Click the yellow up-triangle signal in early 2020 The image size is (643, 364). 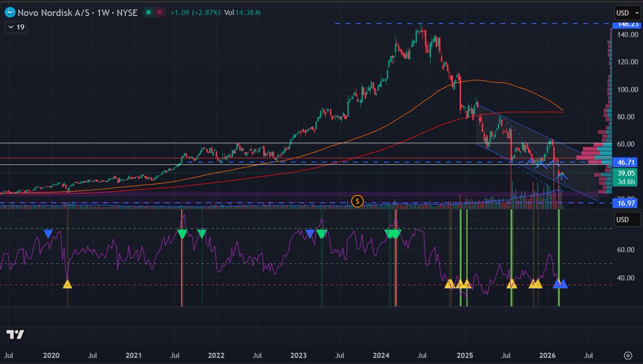tap(67, 284)
